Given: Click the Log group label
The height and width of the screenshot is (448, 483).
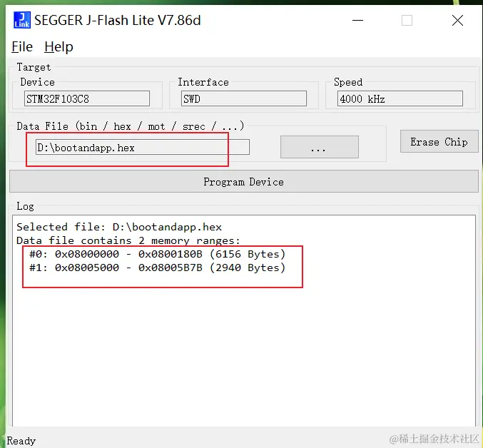Looking at the screenshot, I should coord(25,206).
